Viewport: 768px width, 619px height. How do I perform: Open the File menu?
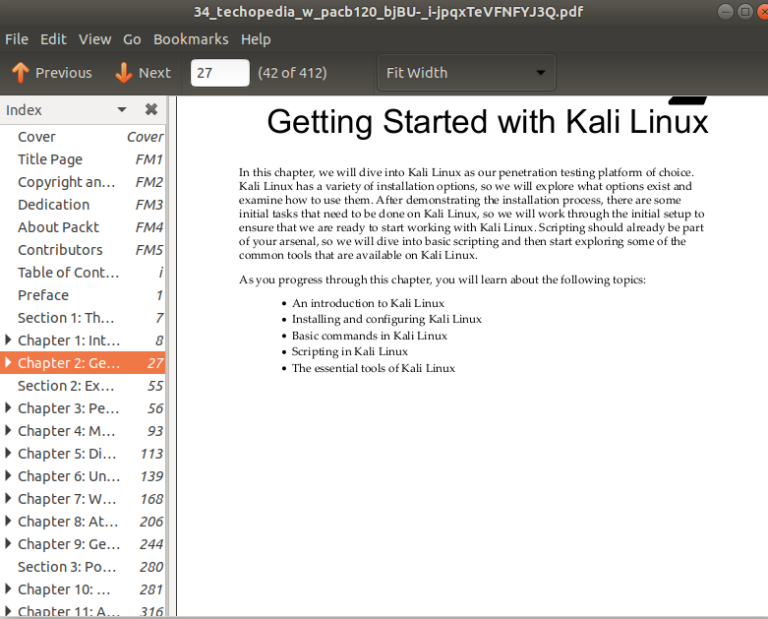click(16, 39)
